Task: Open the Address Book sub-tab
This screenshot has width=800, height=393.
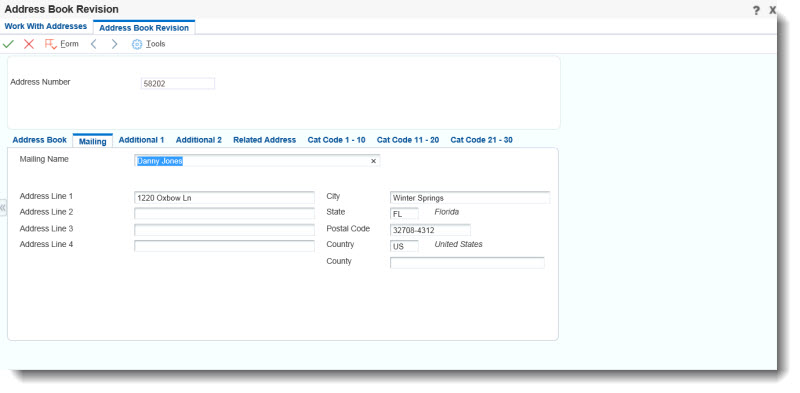Action: [40, 140]
